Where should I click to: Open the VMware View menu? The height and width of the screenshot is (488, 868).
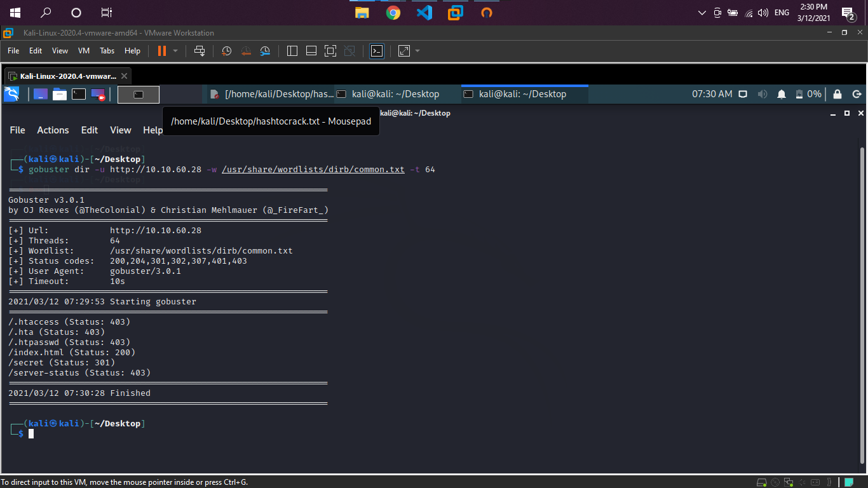point(60,51)
